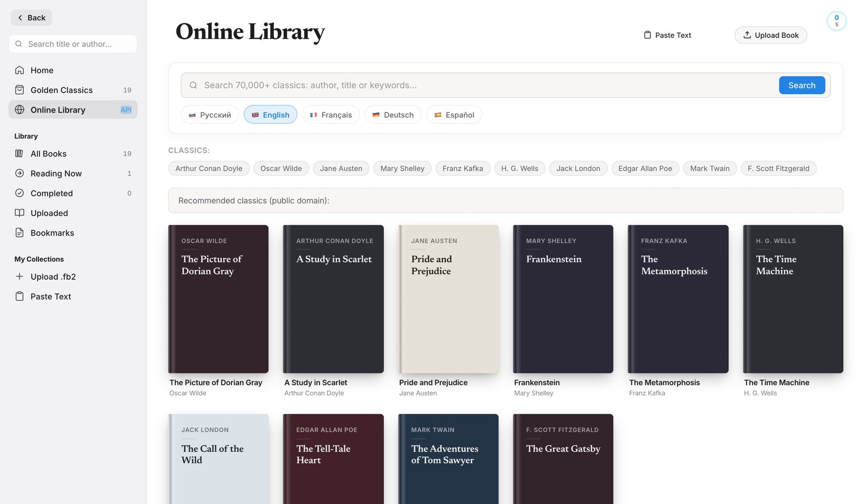The height and width of the screenshot is (504, 865).
Task: Click the Online Library globe icon
Action: tap(19, 110)
